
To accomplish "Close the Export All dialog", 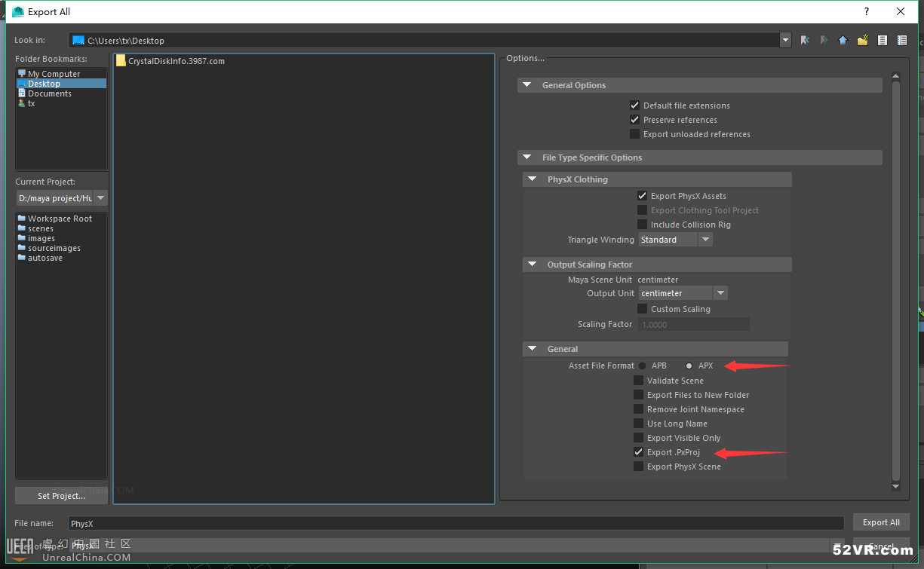I will click(x=901, y=11).
